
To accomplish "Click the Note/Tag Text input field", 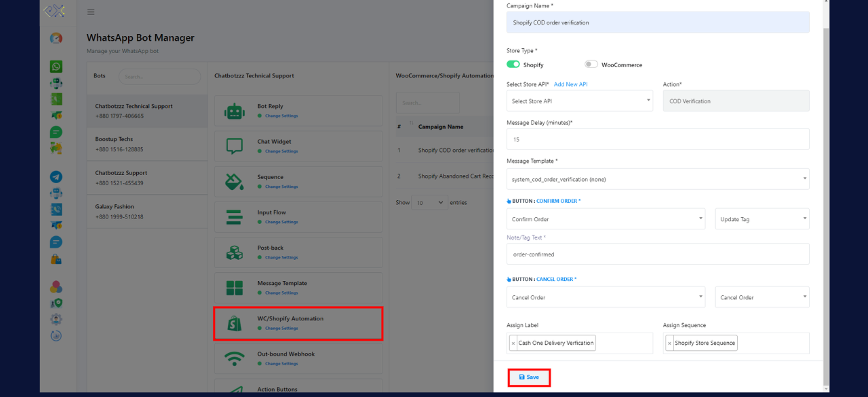I will click(658, 254).
